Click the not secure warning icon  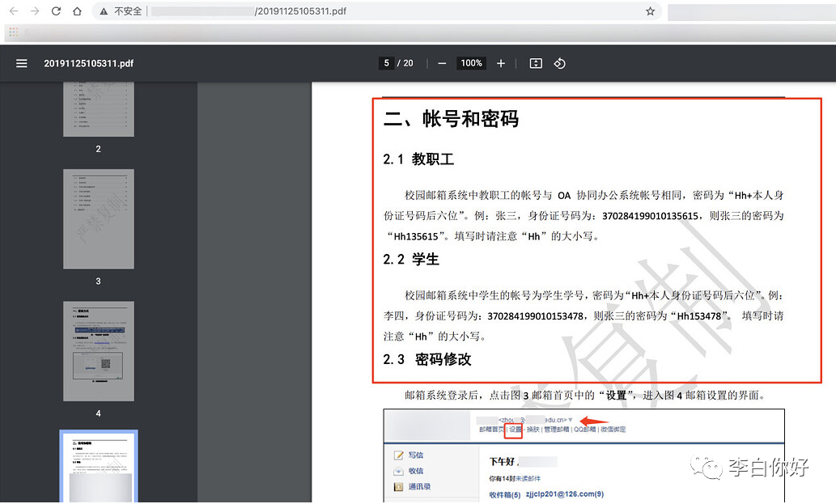pyautogui.click(x=104, y=11)
